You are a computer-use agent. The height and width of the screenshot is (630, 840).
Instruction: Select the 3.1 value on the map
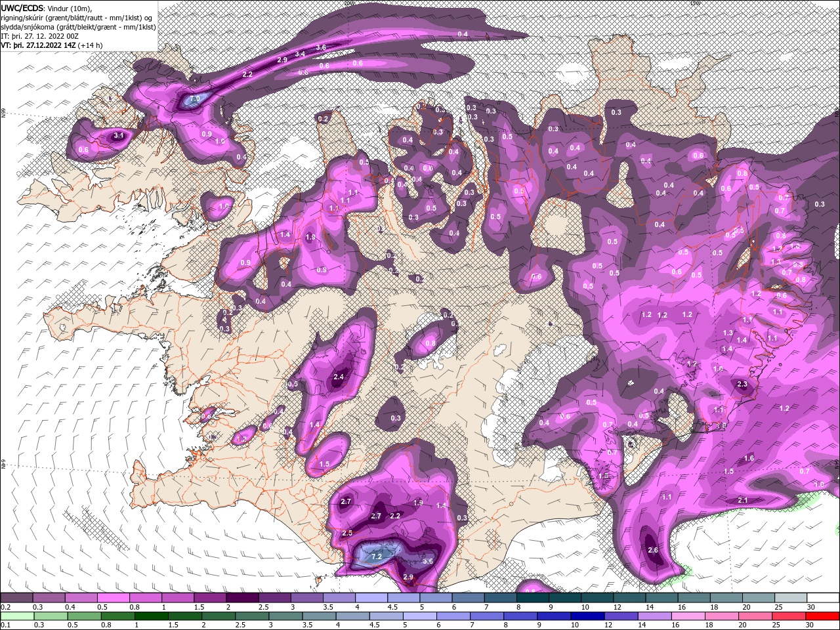click(119, 136)
